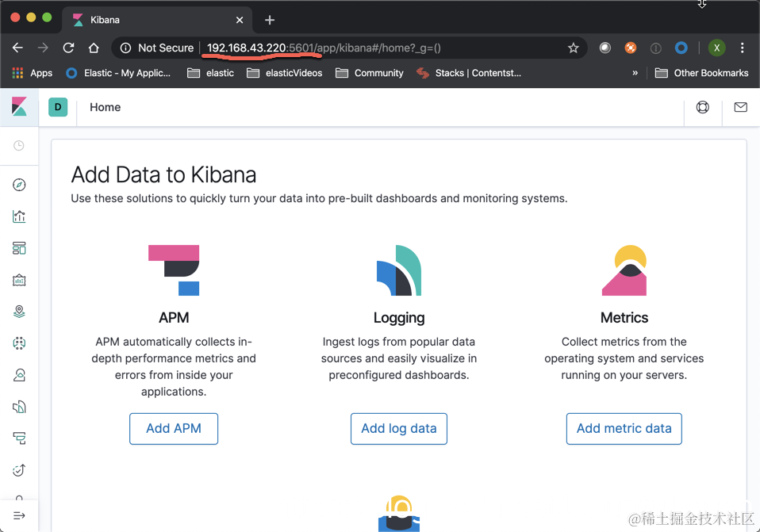Open a new browser tab
Image resolution: width=760 pixels, height=532 pixels.
270,20
